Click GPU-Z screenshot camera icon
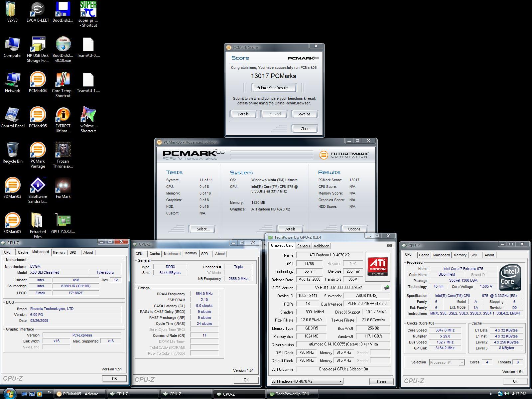This screenshot has height=399, width=532. pos(389,245)
